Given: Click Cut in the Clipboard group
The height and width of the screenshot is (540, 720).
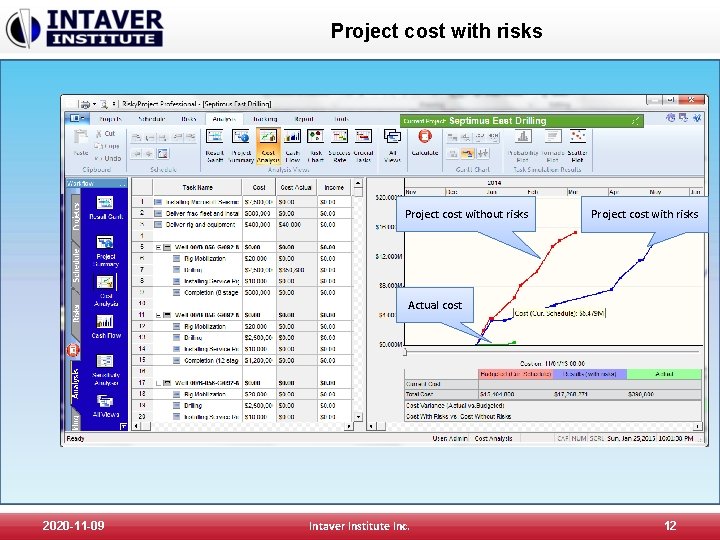Looking at the screenshot, I should (105, 134).
